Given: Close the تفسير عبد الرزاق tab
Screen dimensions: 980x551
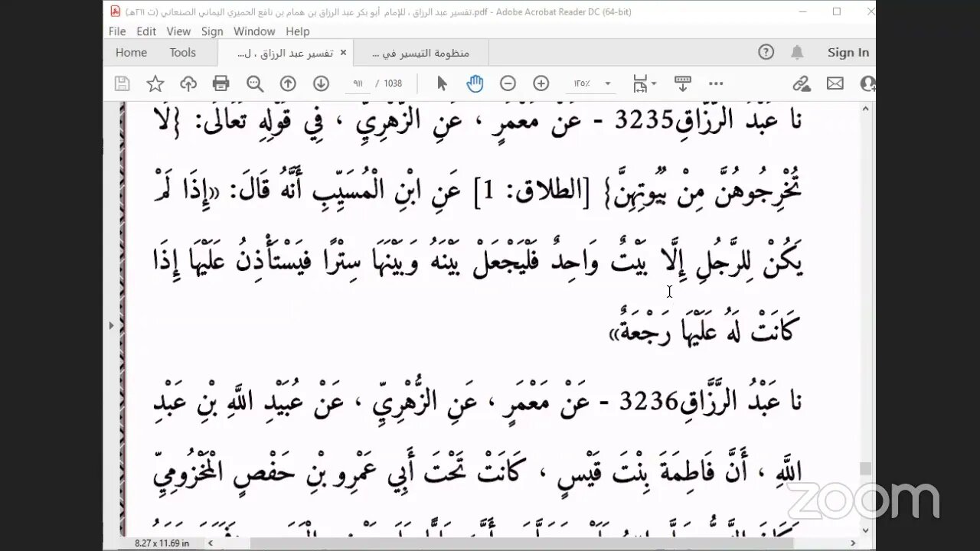Looking at the screenshot, I should click(343, 53).
